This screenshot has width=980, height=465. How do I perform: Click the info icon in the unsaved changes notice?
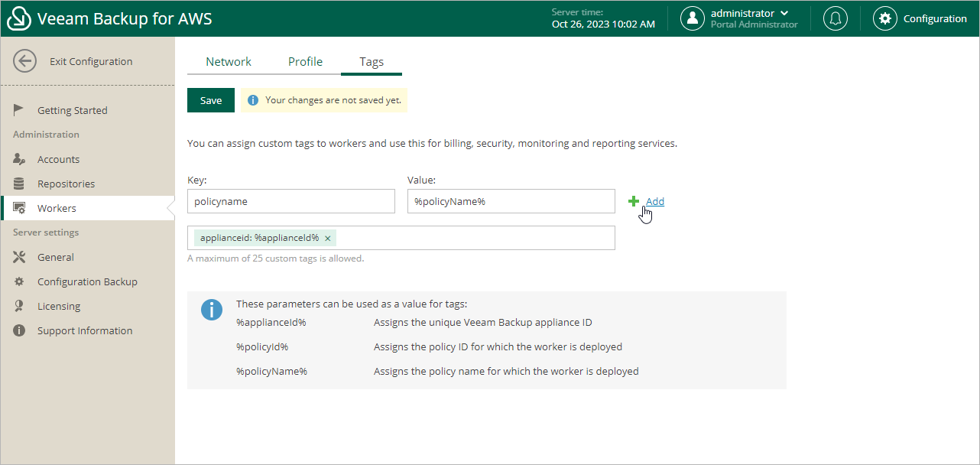(x=253, y=100)
